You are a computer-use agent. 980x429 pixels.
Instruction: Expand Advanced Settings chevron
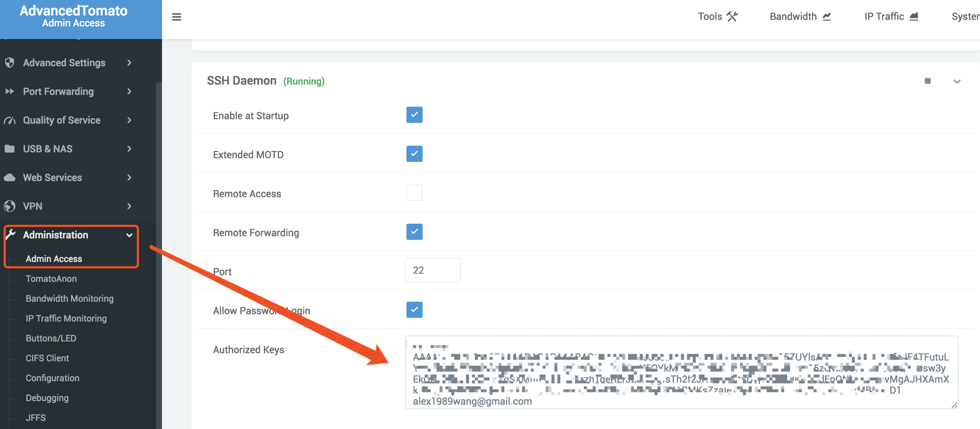tap(129, 63)
